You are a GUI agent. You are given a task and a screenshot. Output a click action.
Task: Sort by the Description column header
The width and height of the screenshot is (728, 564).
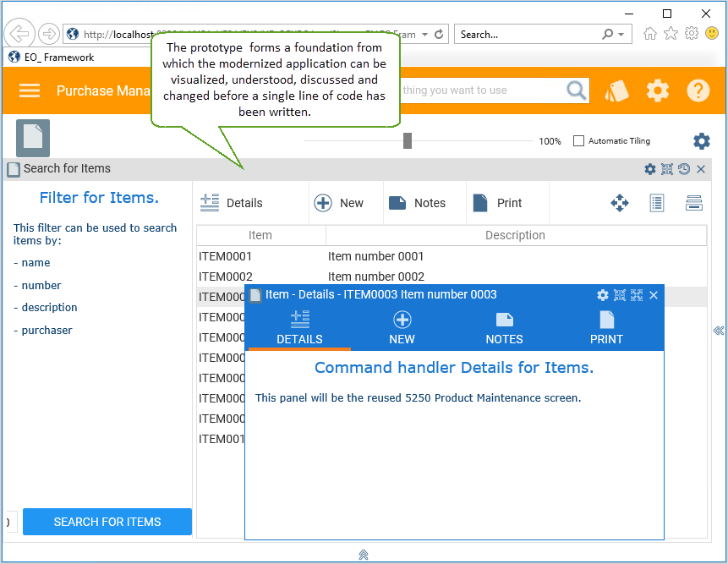[x=516, y=235]
